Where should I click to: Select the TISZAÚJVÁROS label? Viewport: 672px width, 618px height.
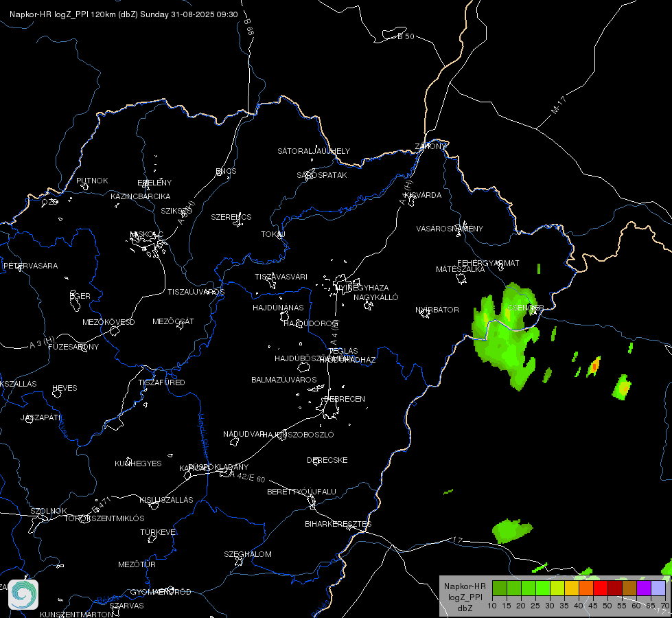[196, 292]
